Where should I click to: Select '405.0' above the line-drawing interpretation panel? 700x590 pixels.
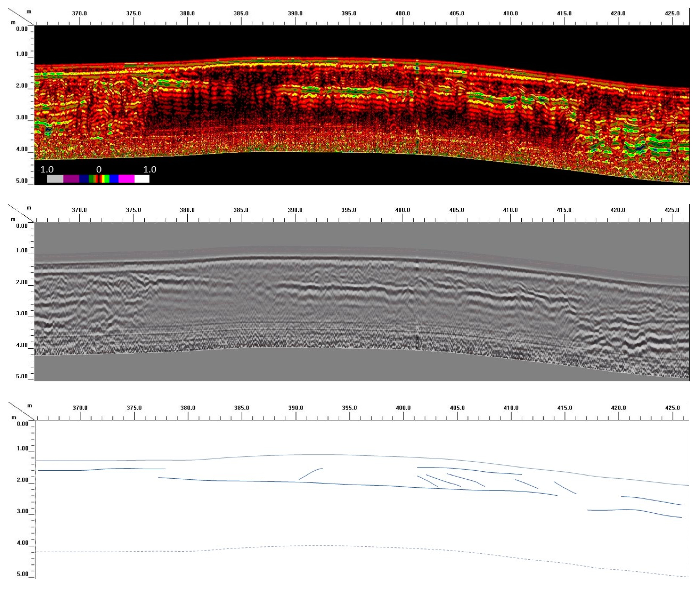[457, 408]
